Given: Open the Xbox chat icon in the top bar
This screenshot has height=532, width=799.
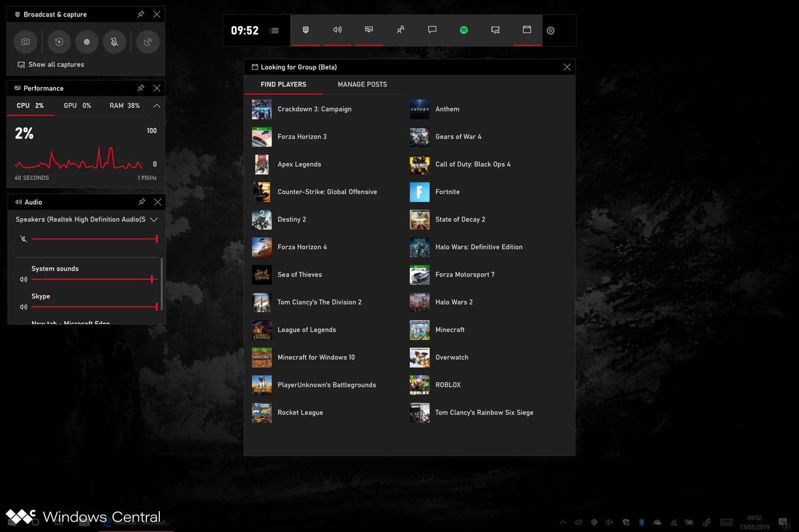Looking at the screenshot, I should (432, 30).
